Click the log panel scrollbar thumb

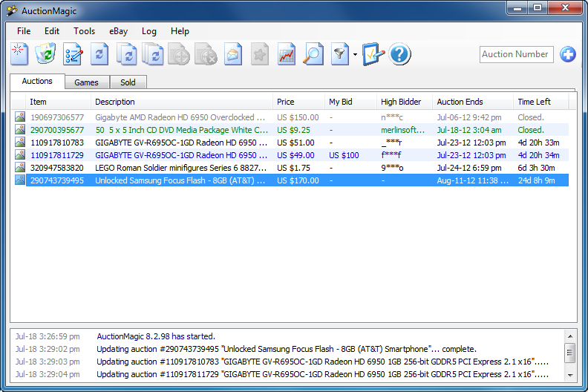570,353
